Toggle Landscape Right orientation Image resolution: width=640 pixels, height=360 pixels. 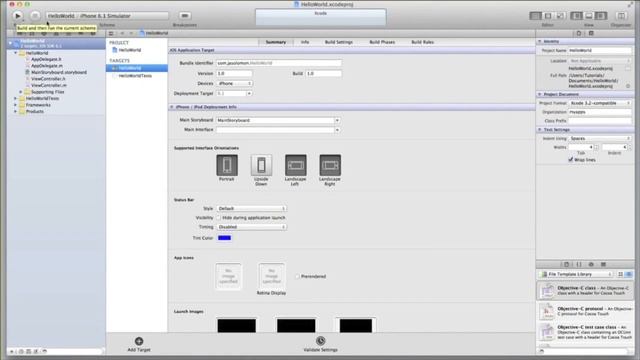pos(330,165)
